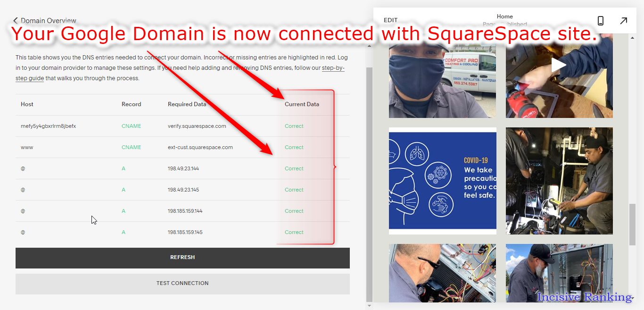Click the left panel scrollbar
Viewport: 644px width, 310px height.
[x=369, y=184]
